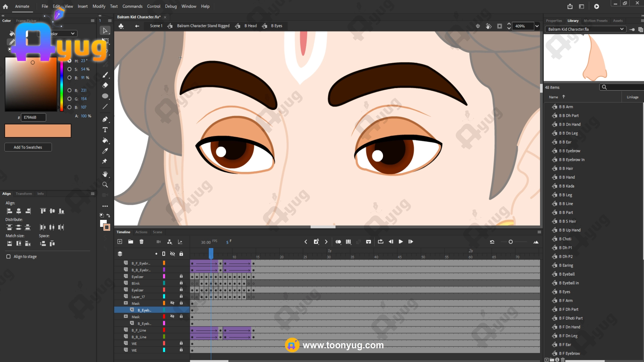The width and height of the screenshot is (644, 362).
Task: Select the Eraser tool
Action: point(105,85)
